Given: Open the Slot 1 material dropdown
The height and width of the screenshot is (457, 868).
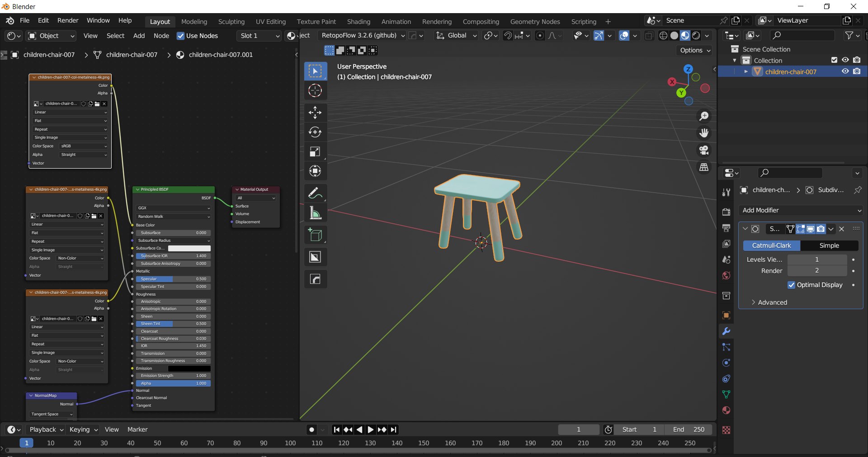Looking at the screenshot, I should (x=259, y=36).
